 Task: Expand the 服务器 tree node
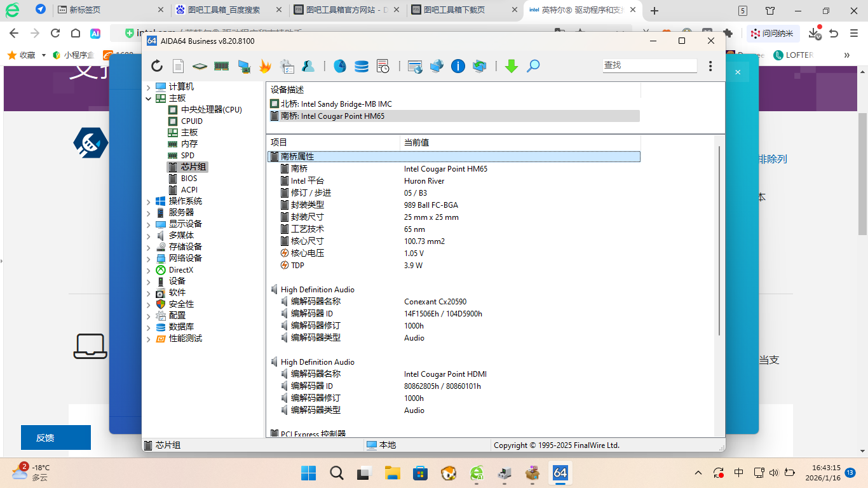(149, 213)
